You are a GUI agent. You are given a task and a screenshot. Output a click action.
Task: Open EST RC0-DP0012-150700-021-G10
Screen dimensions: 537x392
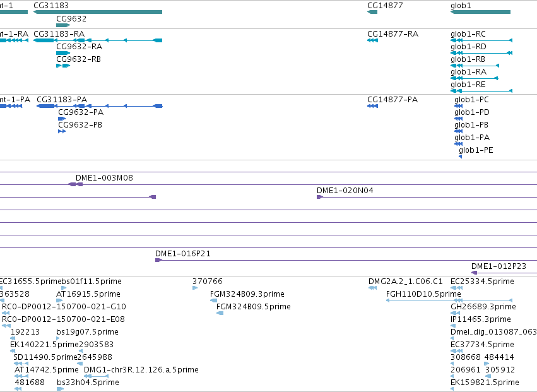click(x=64, y=307)
